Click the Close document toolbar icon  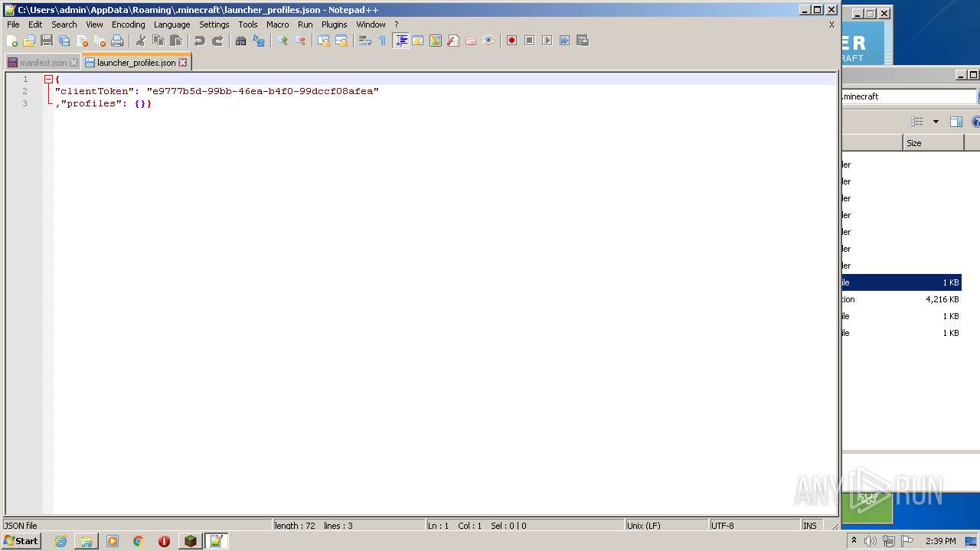coord(82,41)
